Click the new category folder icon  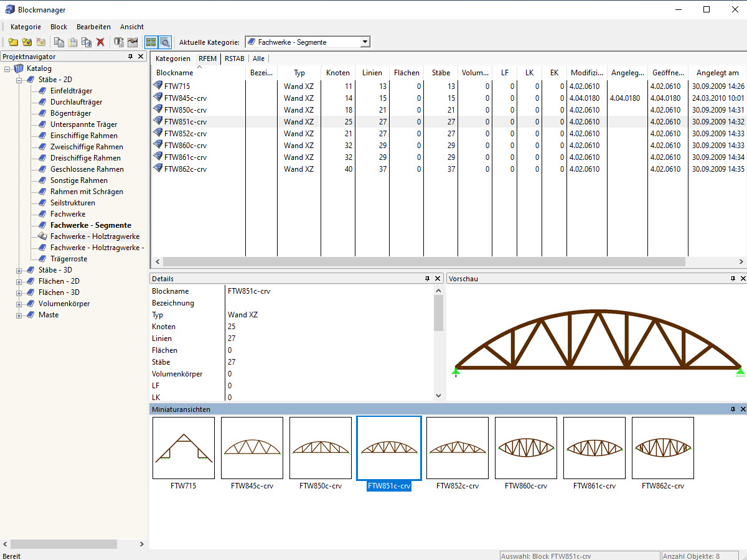[13, 42]
